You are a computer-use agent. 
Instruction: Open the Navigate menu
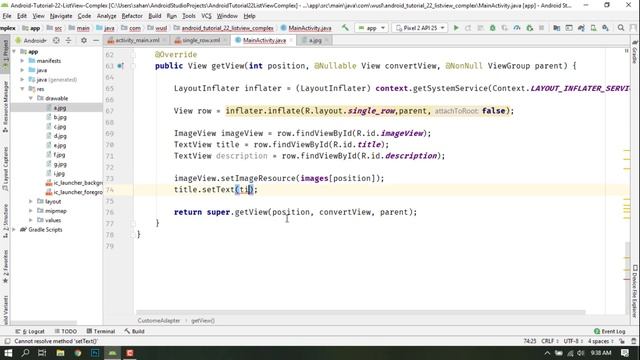pyautogui.click(x=61, y=16)
